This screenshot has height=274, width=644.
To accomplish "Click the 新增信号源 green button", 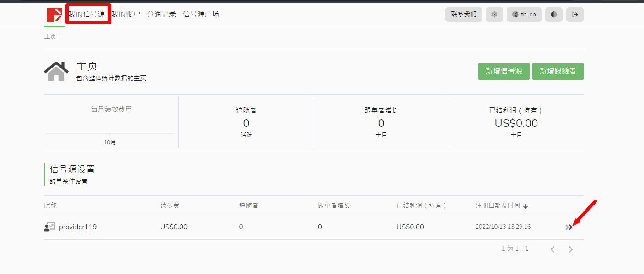I will pos(504,71).
